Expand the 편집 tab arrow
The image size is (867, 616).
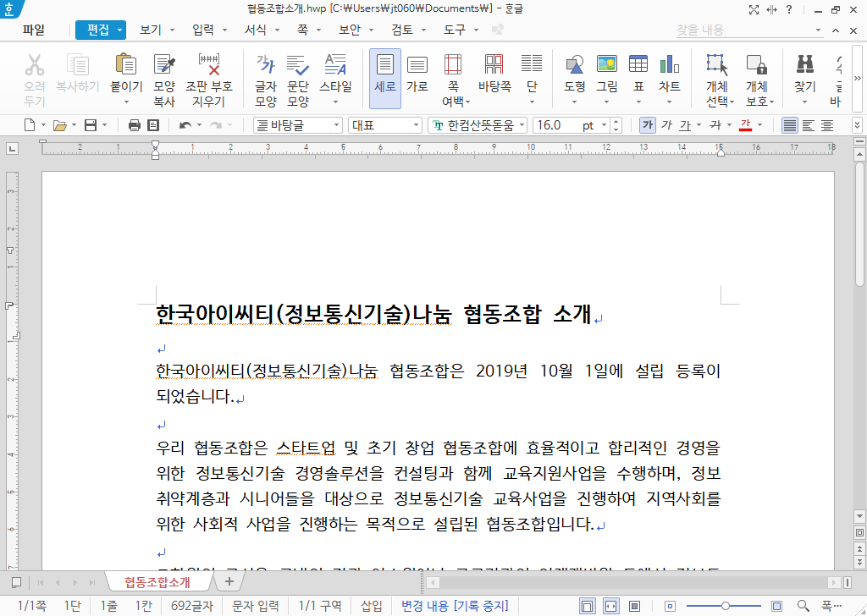pyautogui.click(x=119, y=30)
